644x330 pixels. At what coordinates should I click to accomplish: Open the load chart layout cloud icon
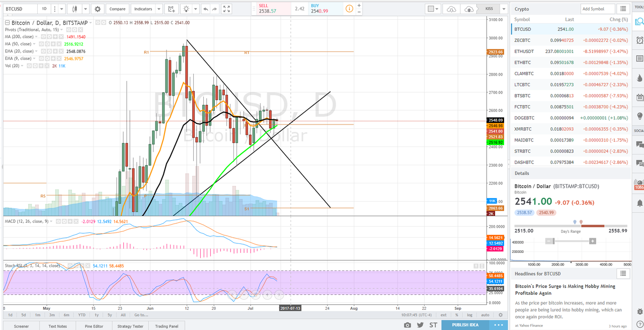point(451,9)
